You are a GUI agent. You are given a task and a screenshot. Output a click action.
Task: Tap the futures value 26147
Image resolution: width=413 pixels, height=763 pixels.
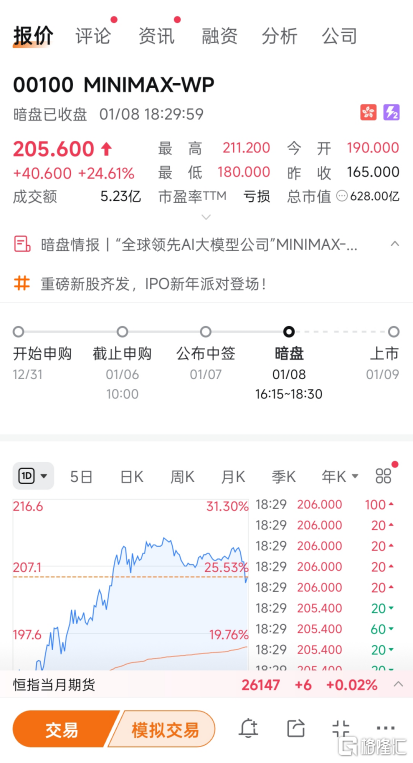pos(261,685)
